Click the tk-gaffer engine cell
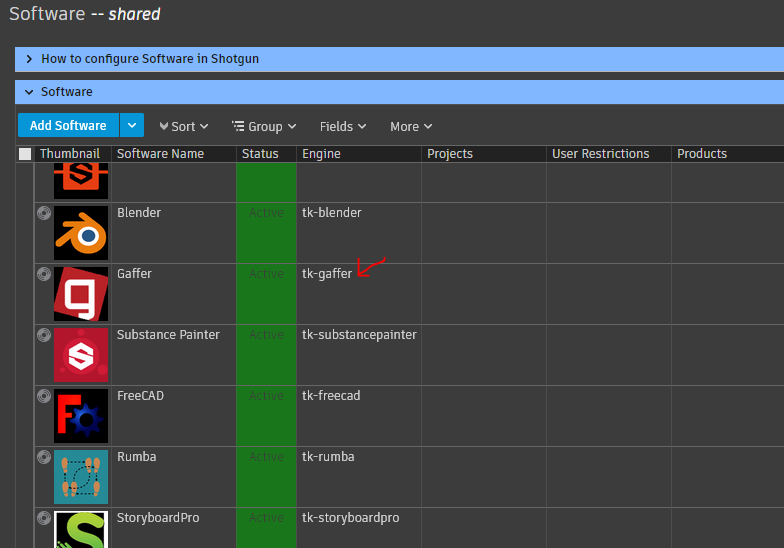Screen dimensions: 784x548 359,294
